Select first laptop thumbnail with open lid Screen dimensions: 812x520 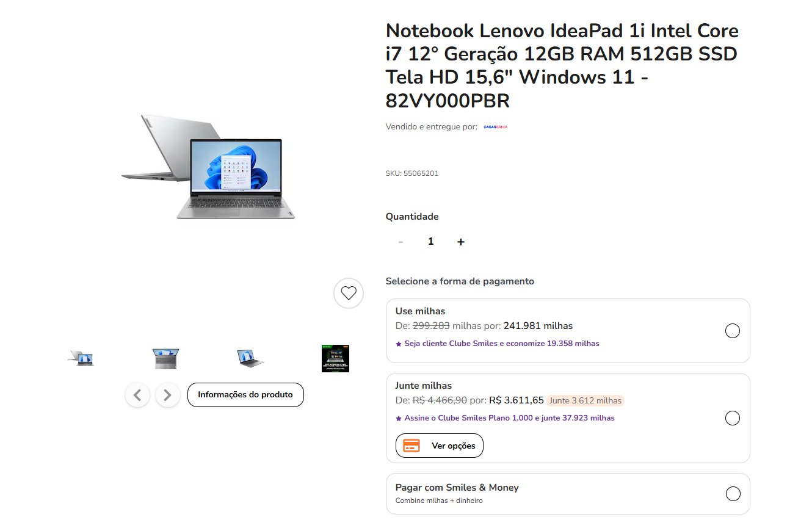[x=81, y=358]
